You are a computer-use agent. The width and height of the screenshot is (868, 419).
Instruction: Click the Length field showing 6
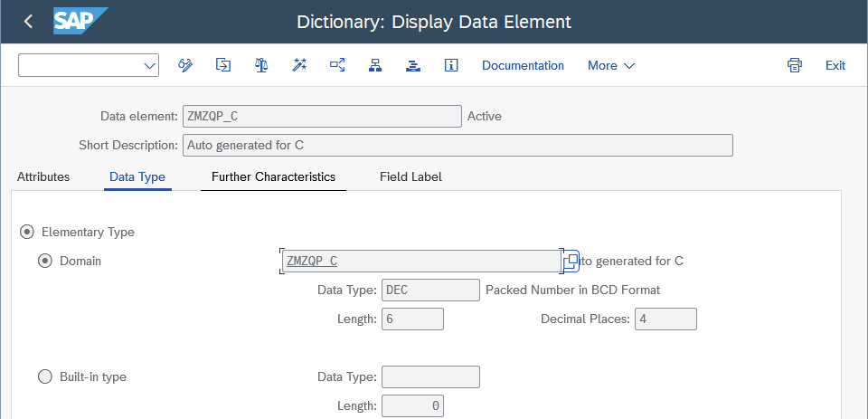(412, 319)
